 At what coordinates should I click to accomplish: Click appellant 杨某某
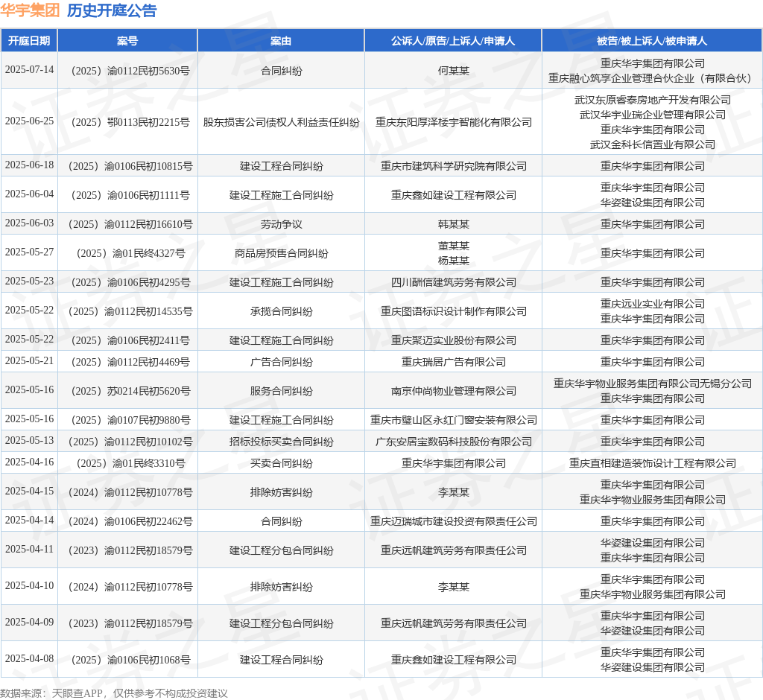pos(454,261)
